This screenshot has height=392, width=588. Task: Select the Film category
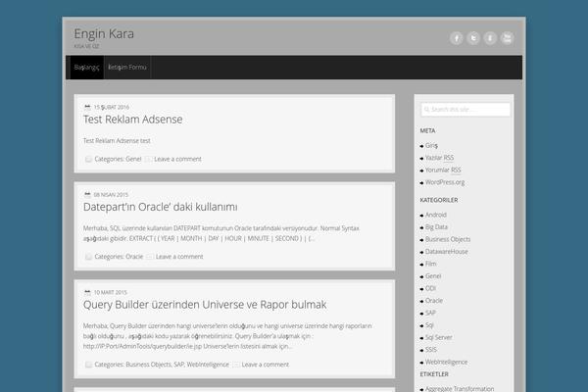430,264
